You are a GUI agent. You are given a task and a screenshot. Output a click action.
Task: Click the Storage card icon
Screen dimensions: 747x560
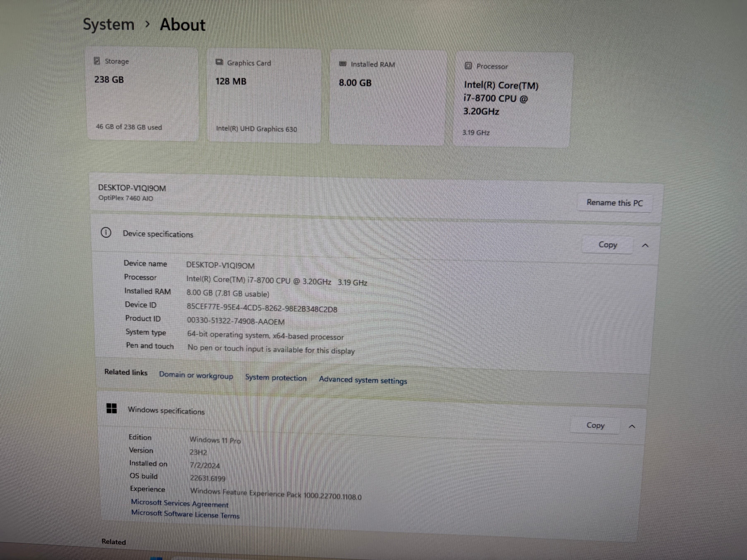click(x=97, y=61)
